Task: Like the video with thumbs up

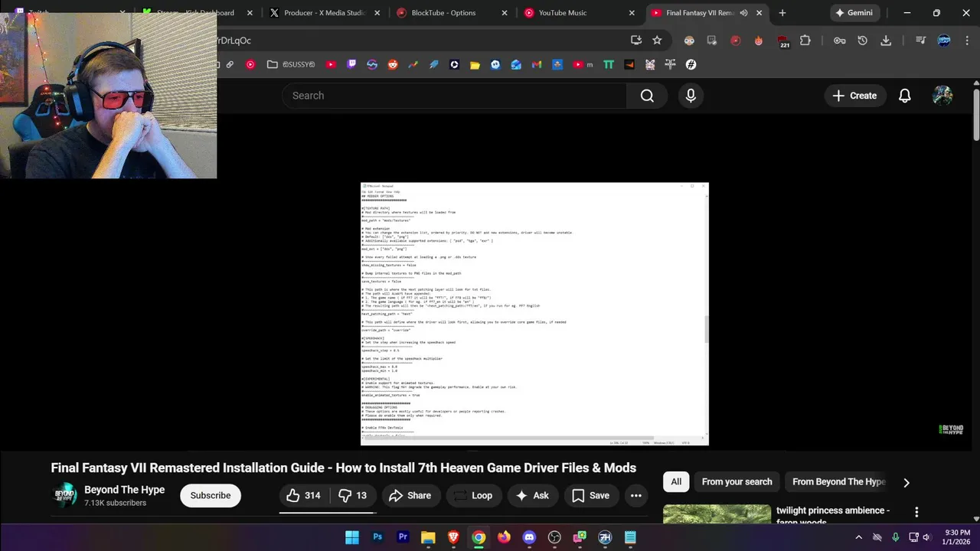Action: click(304, 495)
